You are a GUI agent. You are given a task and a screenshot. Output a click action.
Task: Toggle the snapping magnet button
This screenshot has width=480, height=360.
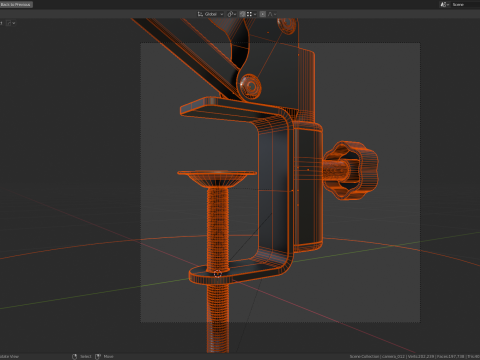point(243,14)
